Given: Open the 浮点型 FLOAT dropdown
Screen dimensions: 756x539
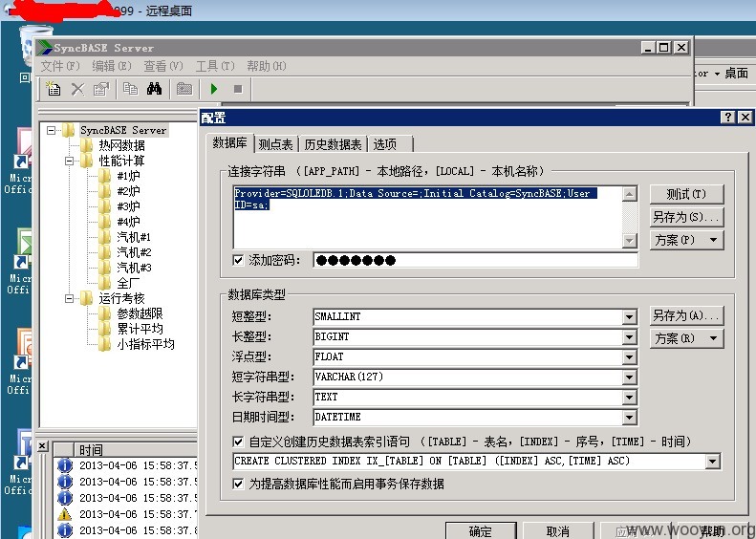Looking at the screenshot, I should coord(629,357).
